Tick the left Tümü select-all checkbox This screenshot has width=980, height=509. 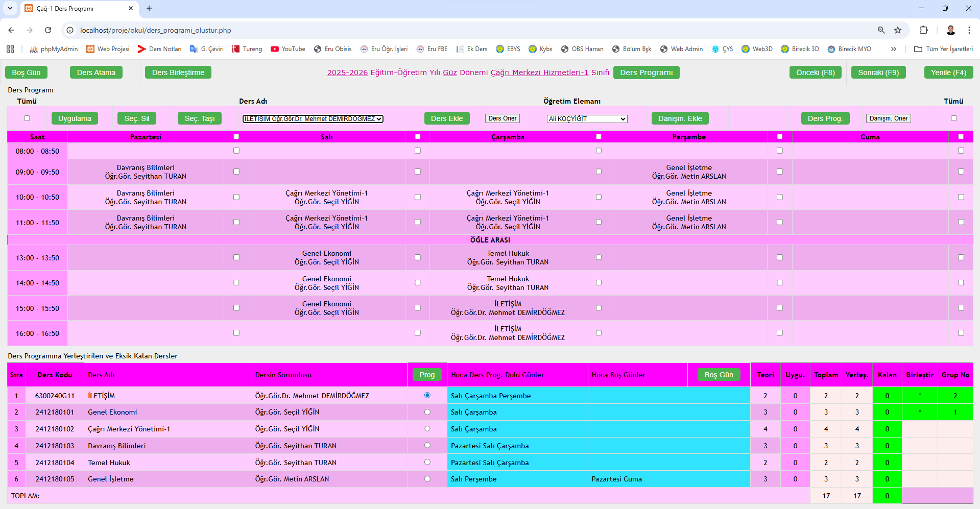27,118
